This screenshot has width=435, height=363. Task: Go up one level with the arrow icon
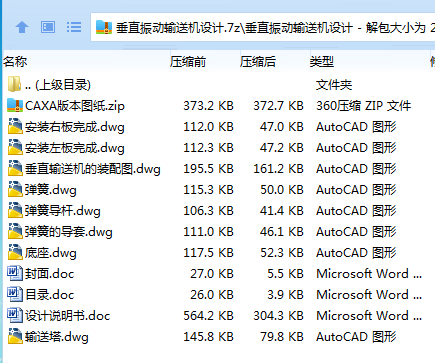22,27
